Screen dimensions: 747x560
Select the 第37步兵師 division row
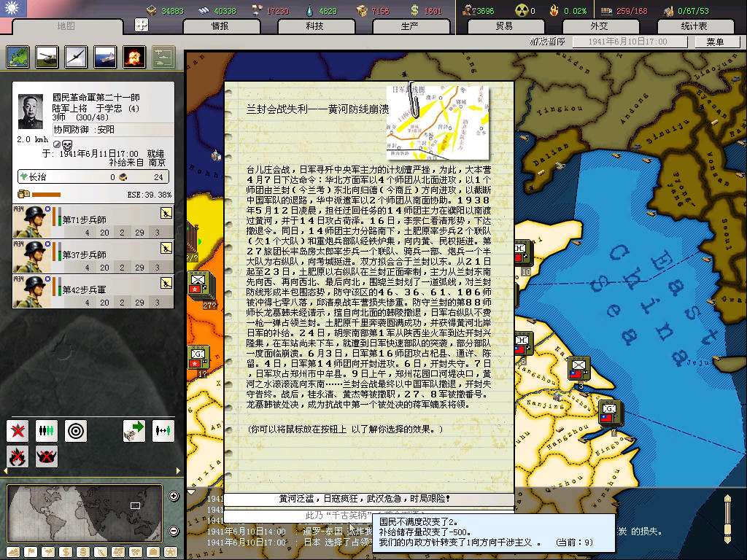pos(93,256)
